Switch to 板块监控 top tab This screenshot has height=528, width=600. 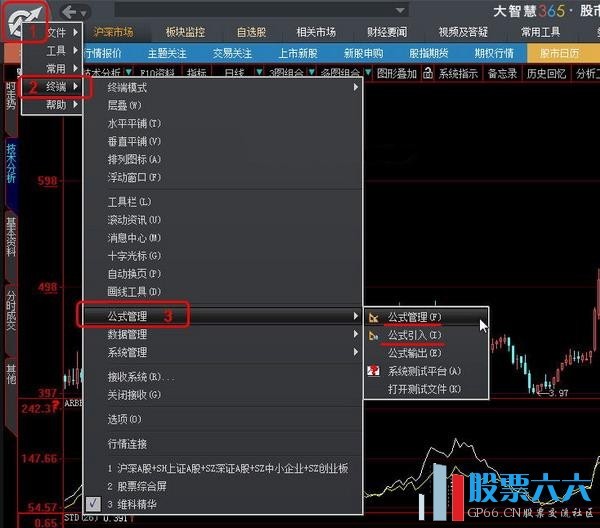[185, 32]
